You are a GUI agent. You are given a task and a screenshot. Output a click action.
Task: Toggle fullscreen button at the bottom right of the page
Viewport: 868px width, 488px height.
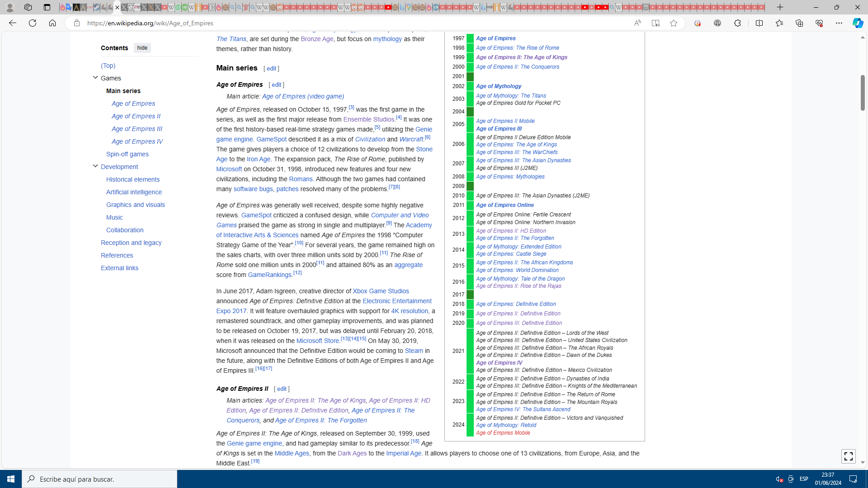click(x=848, y=456)
